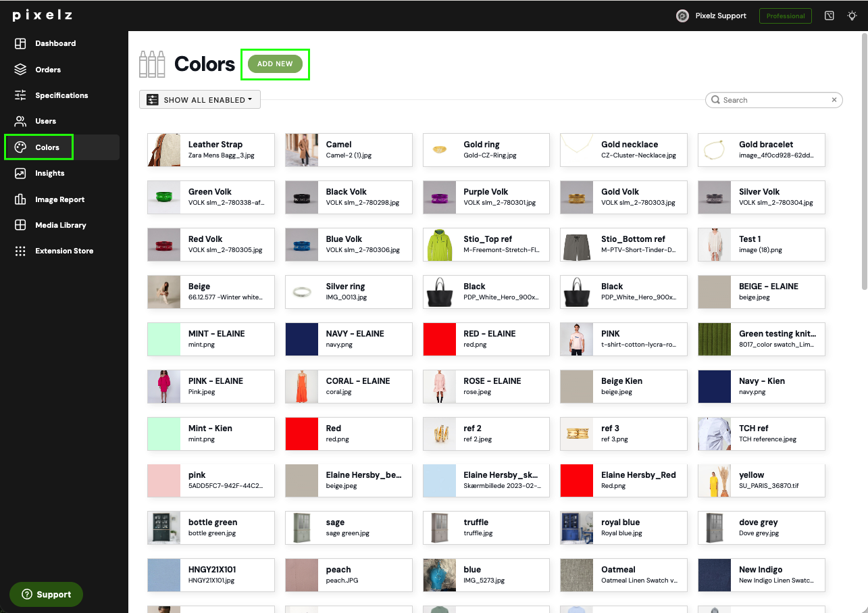
Task: Expand the Show All Enabled dropdown
Action: tap(200, 100)
